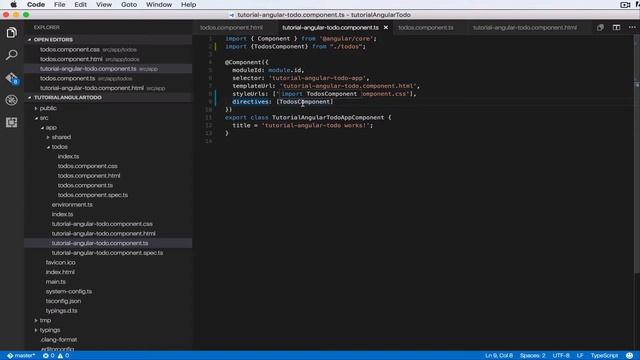
Task: Open the Edit menu
Action: point(80,4)
